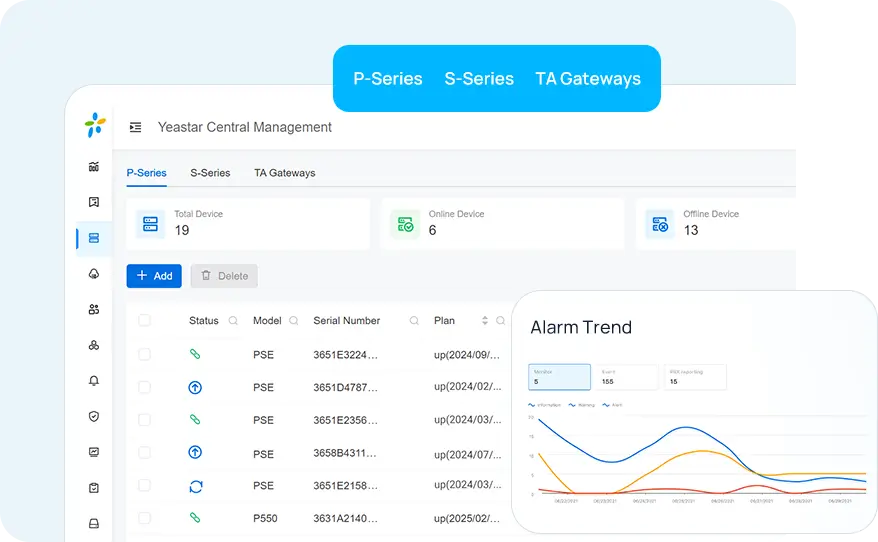Click the cloud upload icon in the sidebar
Screen dimensions: 878x542
pos(94,274)
